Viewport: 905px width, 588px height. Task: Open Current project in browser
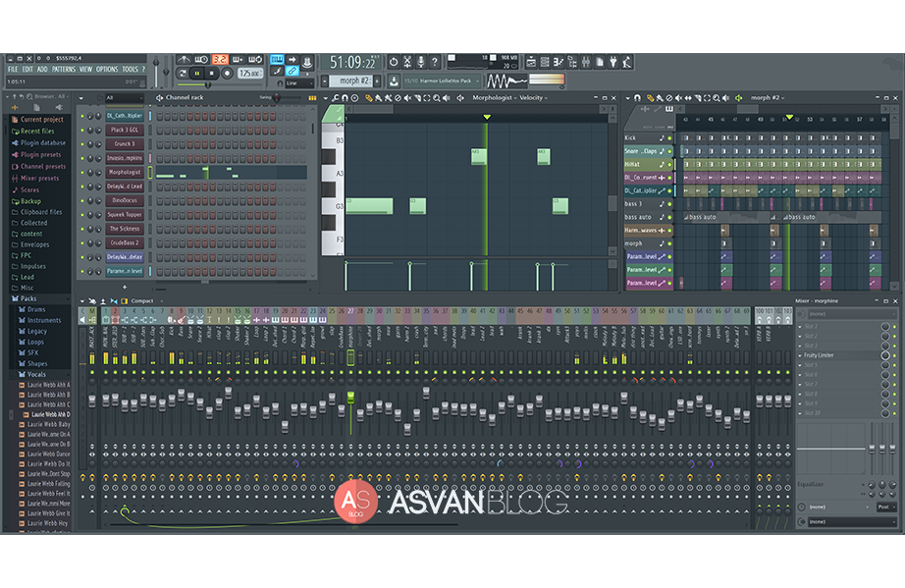(x=41, y=120)
